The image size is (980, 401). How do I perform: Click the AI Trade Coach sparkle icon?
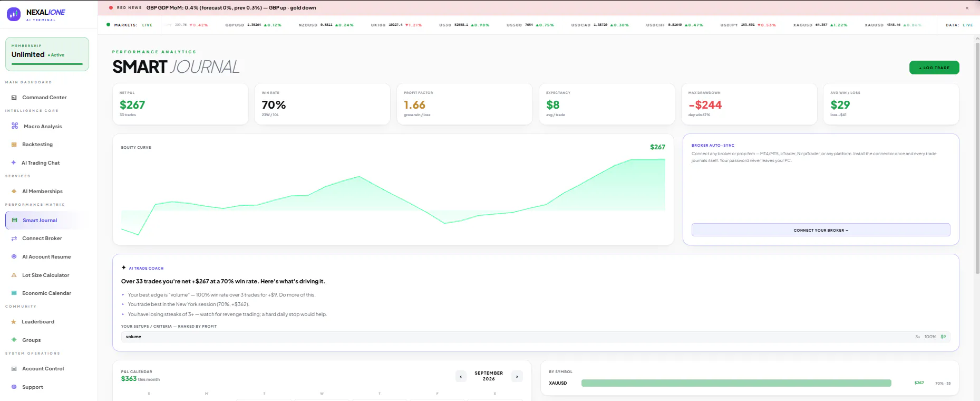[x=124, y=268]
